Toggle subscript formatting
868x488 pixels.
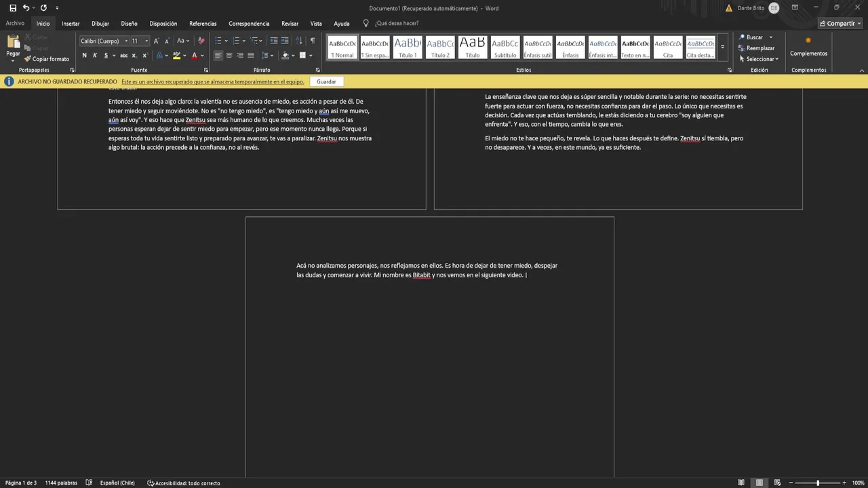coord(134,56)
